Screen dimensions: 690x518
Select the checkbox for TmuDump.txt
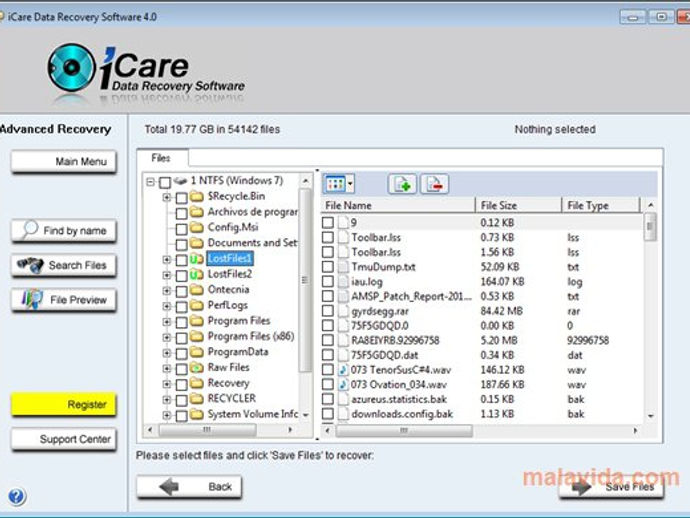[328, 267]
